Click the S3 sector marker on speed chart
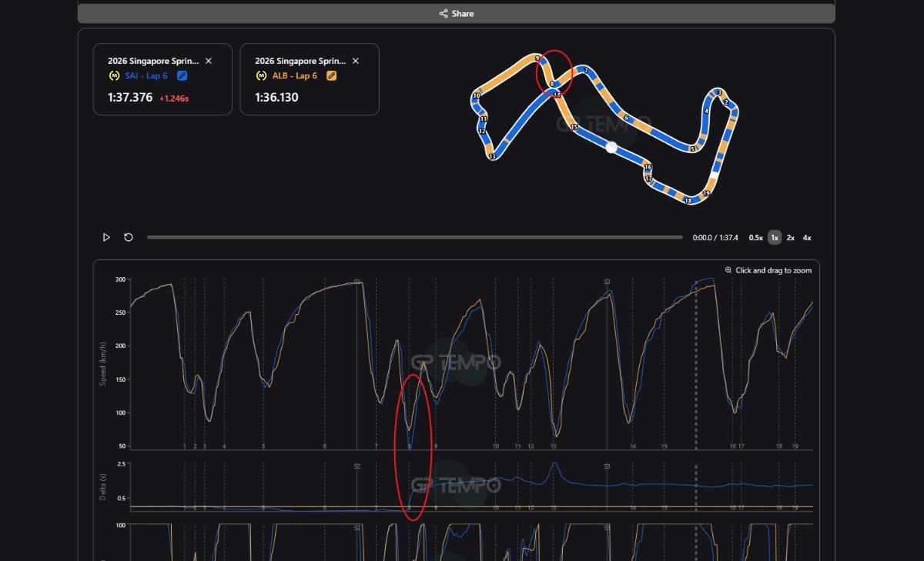924x561 pixels. pyautogui.click(x=607, y=282)
